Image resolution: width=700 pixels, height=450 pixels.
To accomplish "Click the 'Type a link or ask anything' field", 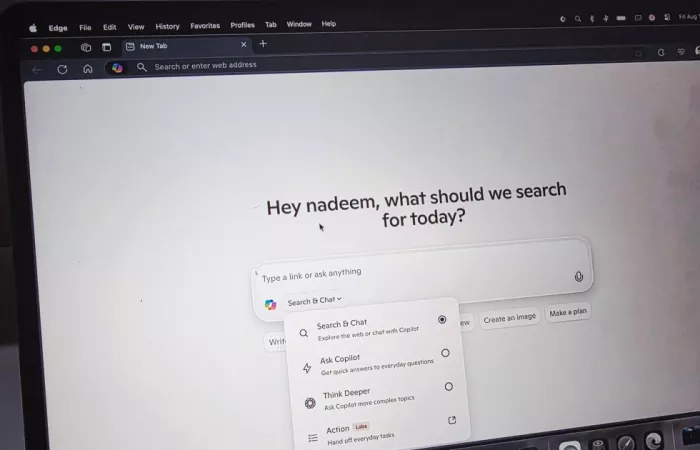I will tap(400, 273).
